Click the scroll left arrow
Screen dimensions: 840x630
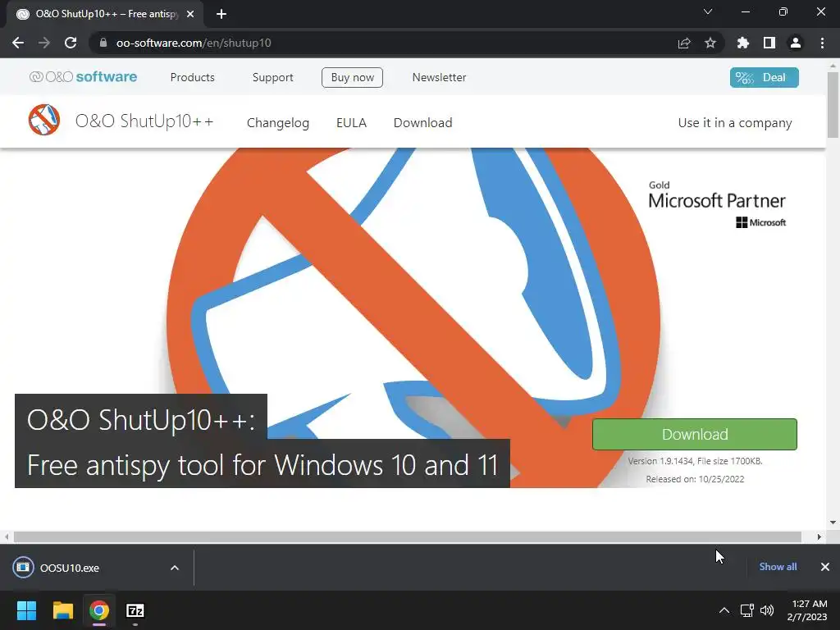point(7,536)
